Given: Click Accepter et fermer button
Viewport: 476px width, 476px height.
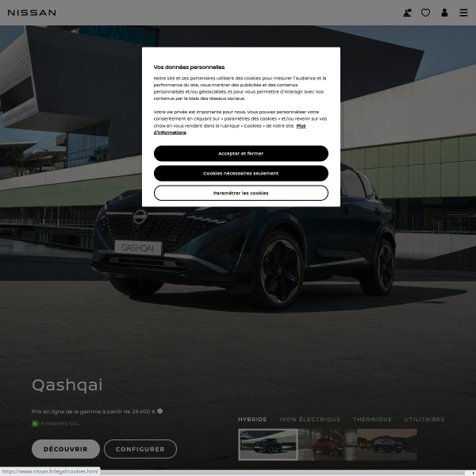Looking at the screenshot, I should (240, 153).
